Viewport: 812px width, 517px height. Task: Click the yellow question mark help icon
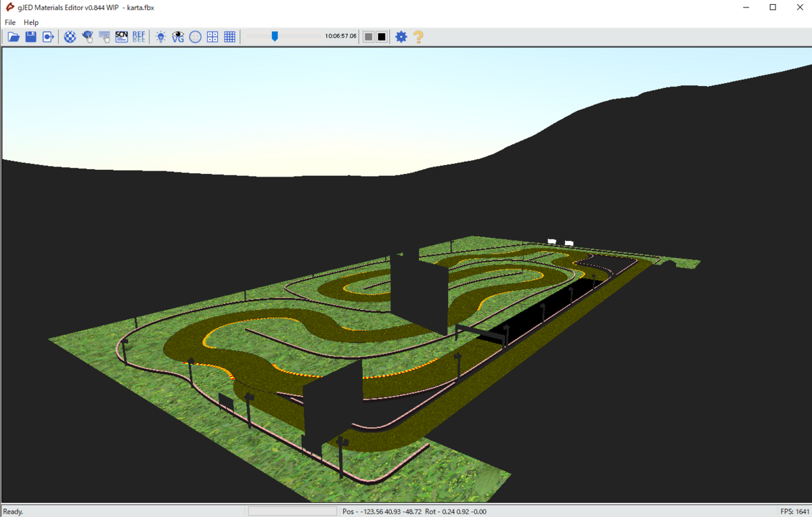(418, 37)
